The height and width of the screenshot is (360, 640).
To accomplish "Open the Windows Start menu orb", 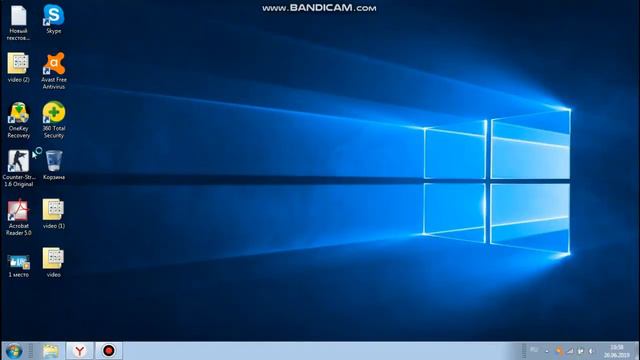I will click(x=14, y=351).
